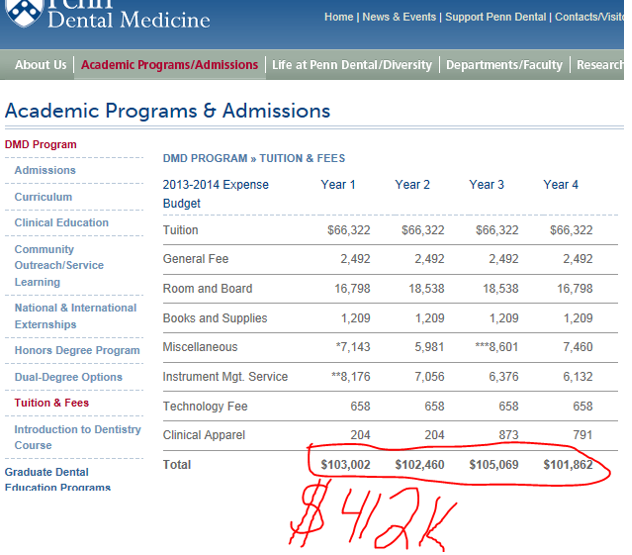The height and width of the screenshot is (555, 632).
Task: Click DMD PROGRAM breadcrumb link
Action: 205,158
